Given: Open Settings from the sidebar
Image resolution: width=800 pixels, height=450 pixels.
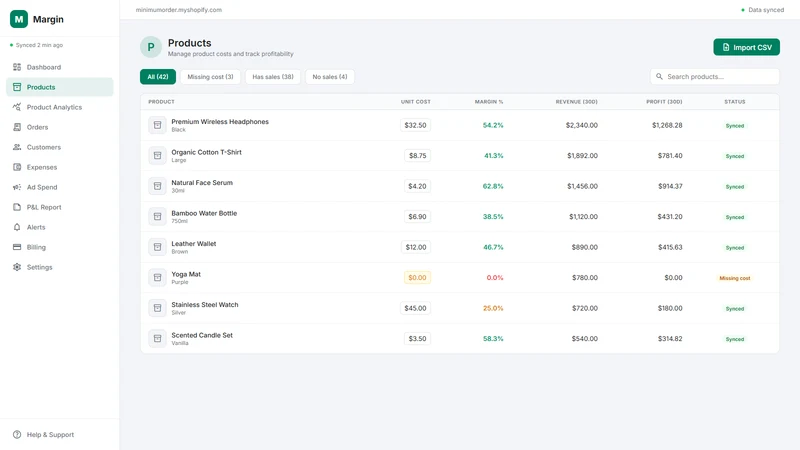Looking at the screenshot, I should tap(60, 267).
